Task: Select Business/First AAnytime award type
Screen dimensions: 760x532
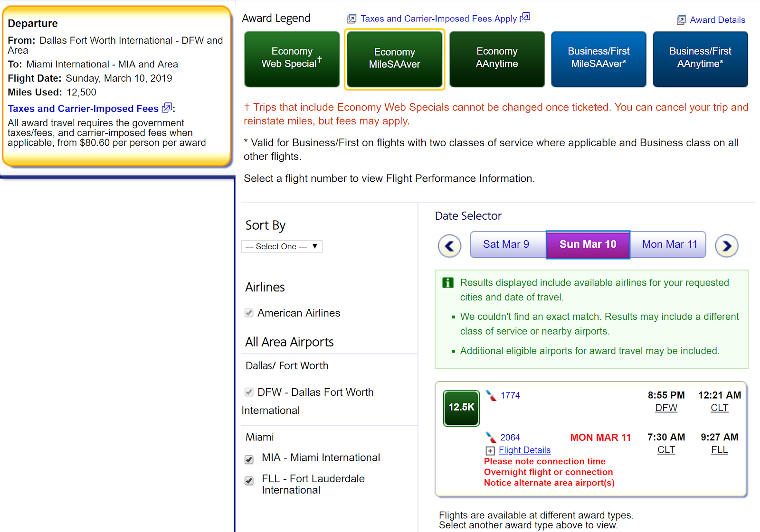Action: coord(701,59)
